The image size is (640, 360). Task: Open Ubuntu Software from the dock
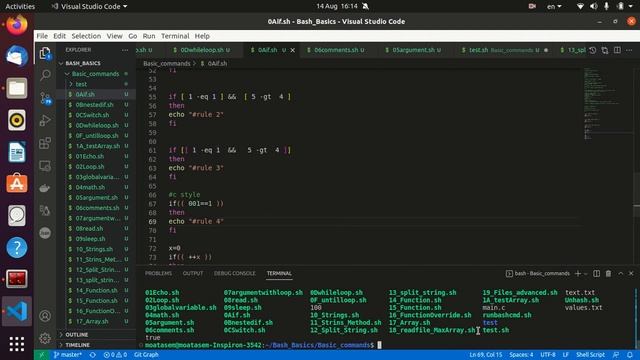(x=17, y=183)
